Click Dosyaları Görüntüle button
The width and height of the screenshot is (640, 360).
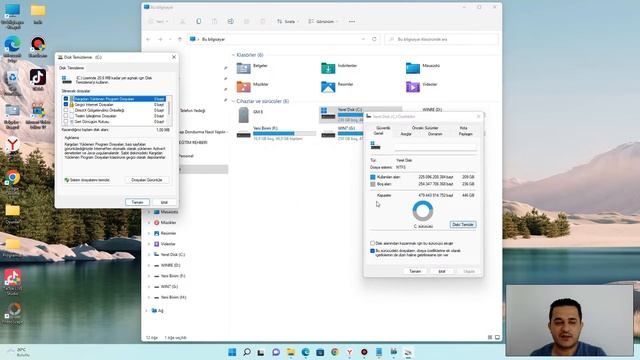point(147,180)
